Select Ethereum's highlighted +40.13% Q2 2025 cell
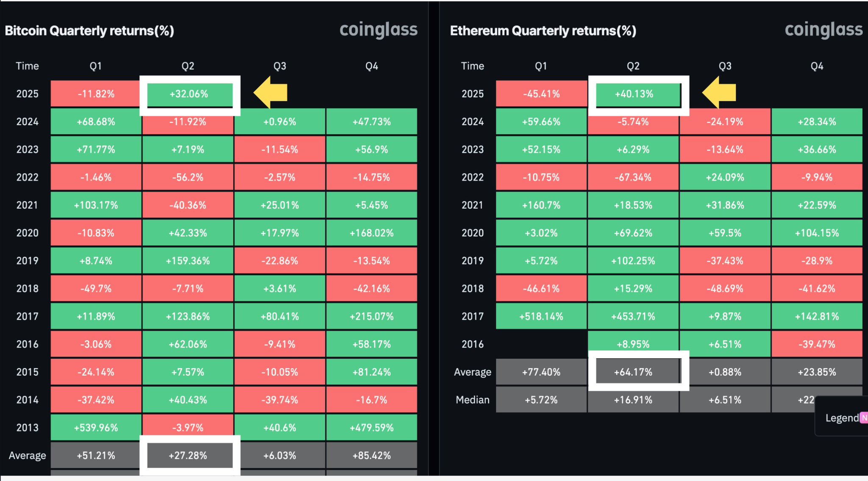This screenshot has width=868, height=481. click(634, 94)
